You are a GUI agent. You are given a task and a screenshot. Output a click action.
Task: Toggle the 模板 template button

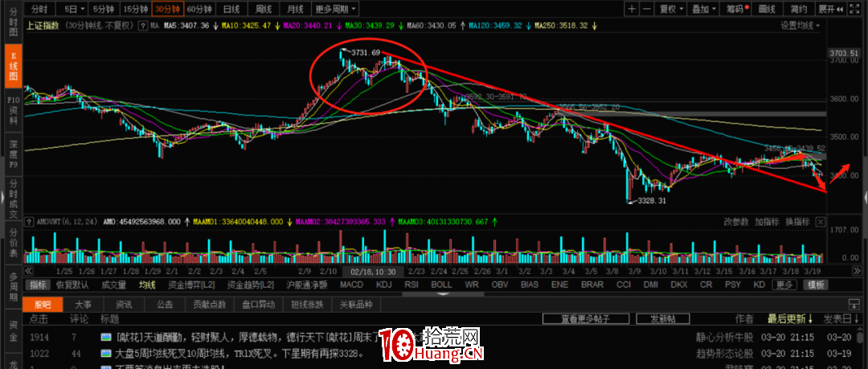click(815, 285)
